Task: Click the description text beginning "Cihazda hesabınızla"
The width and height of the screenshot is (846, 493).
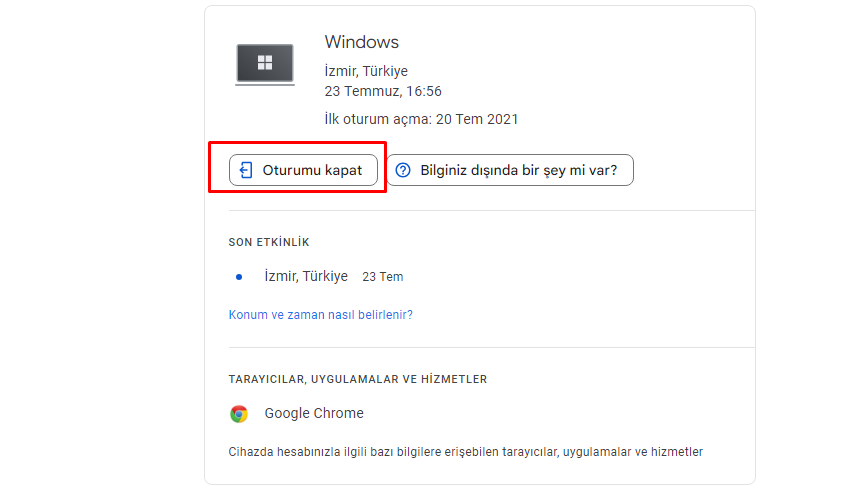Action: (x=465, y=451)
